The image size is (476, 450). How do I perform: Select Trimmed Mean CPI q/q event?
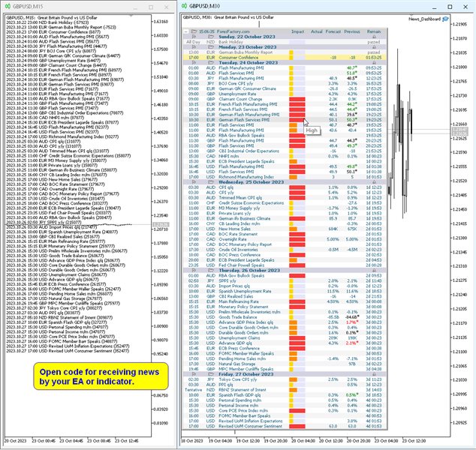coord(240,198)
